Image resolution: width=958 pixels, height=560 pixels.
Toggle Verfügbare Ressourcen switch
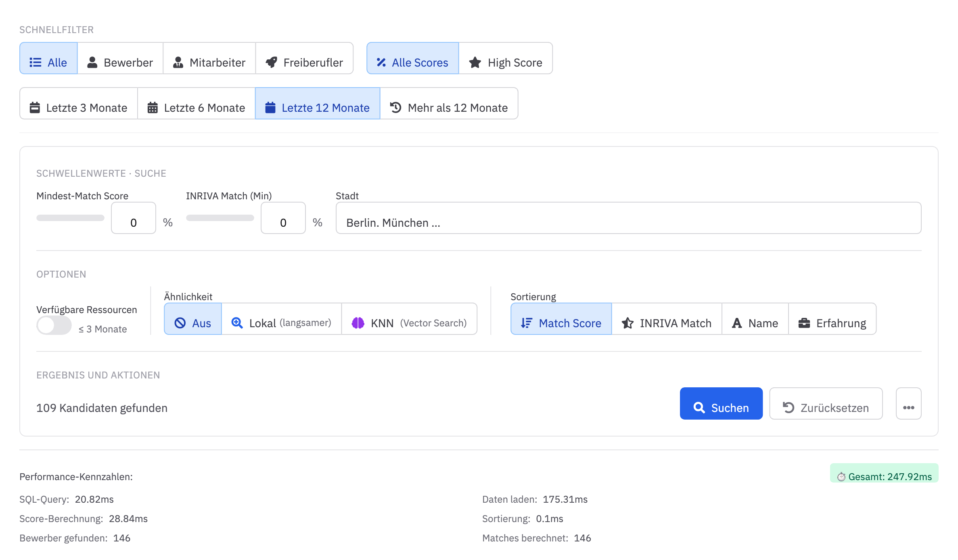(x=54, y=325)
